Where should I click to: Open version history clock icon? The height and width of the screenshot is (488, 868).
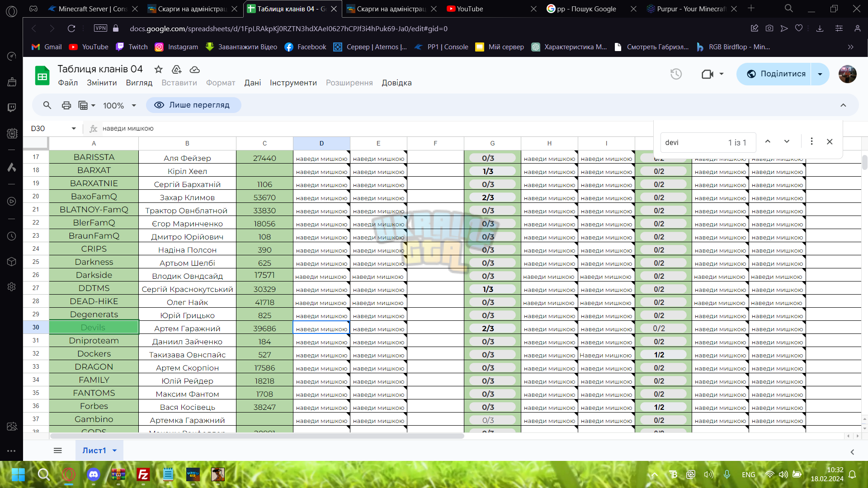pos(676,74)
